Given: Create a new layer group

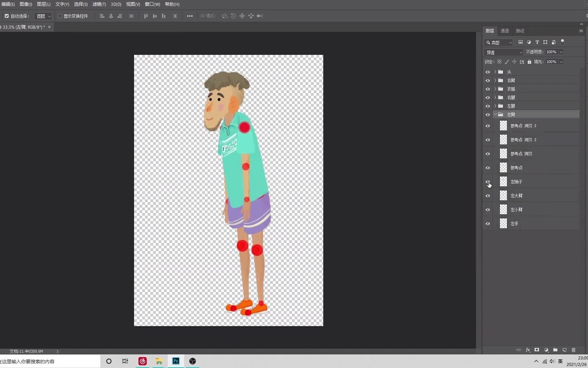Looking at the screenshot, I should [555, 350].
